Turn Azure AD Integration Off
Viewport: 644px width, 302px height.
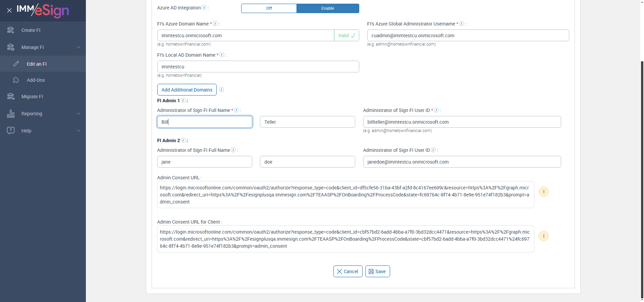[269, 8]
